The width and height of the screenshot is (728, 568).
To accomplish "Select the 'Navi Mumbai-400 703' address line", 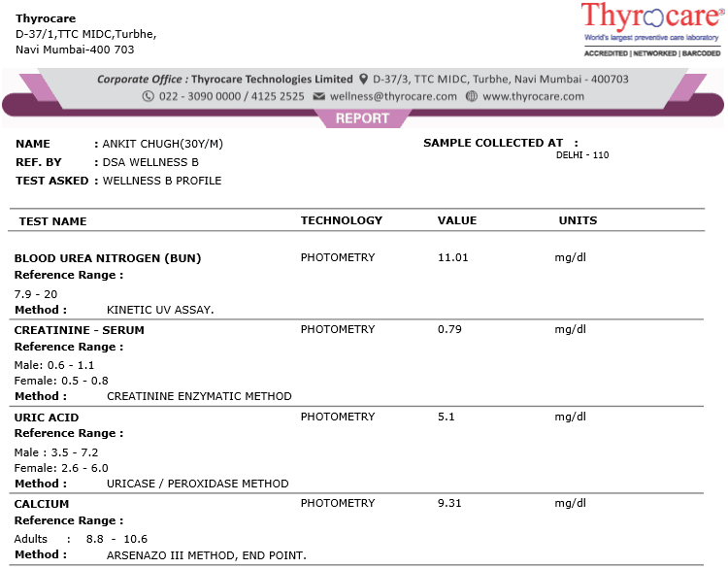I will point(75,50).
